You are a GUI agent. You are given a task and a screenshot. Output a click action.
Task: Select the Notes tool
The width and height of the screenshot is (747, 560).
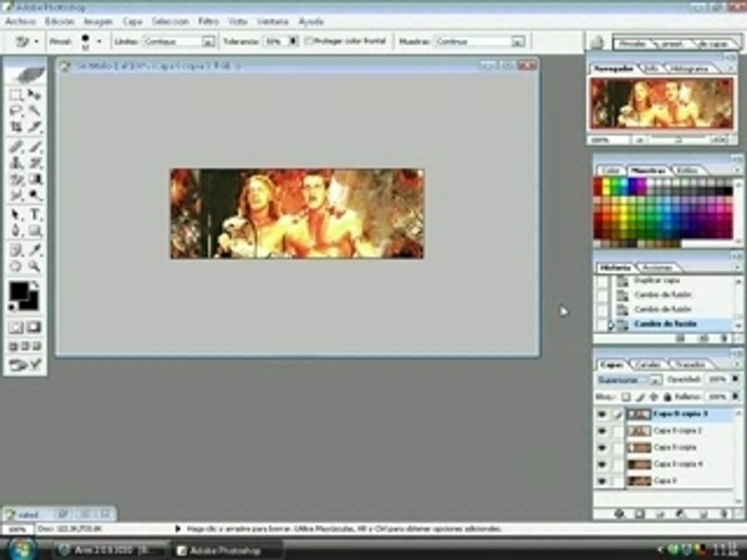click(x=16, y=250)
